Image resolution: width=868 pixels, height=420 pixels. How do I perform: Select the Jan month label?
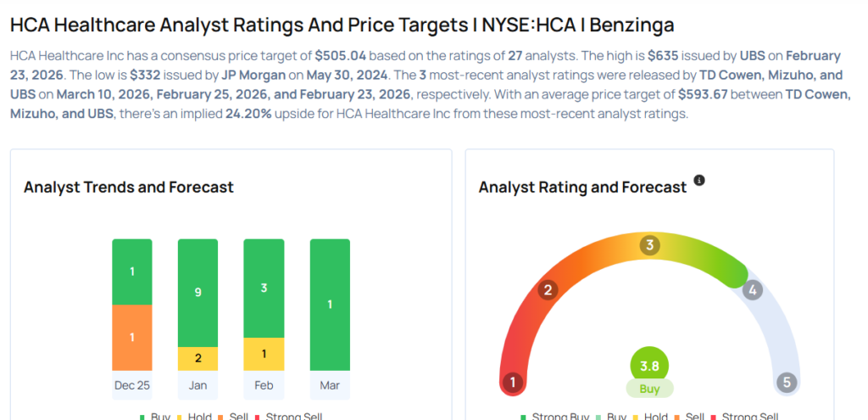coord(198,385)
